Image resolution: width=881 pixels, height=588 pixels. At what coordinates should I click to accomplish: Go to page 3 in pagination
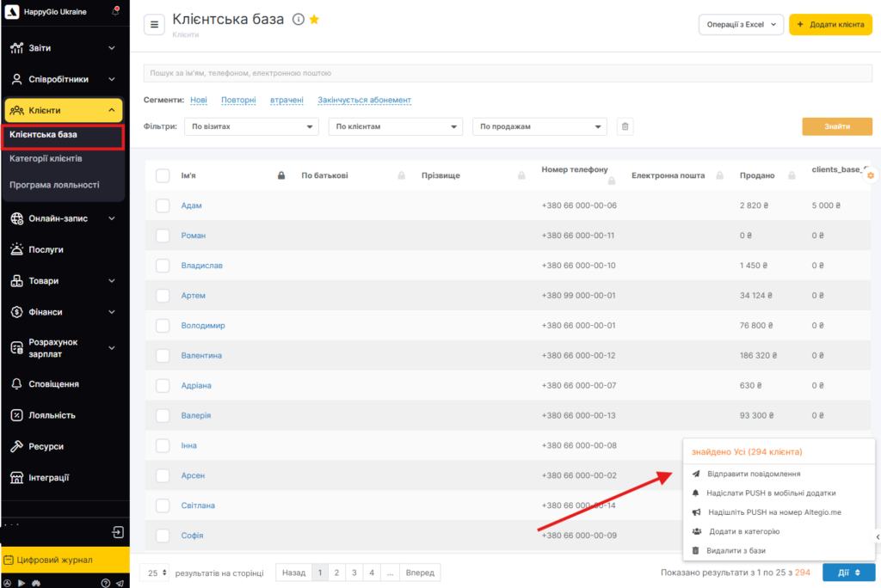[354, 573]
